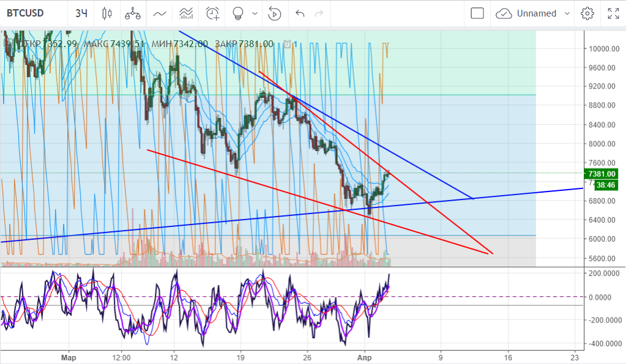Open the 3Ч timeframe interval selector
The height and width of the screenshot is (364, 626).
click(x=81, y=13)
